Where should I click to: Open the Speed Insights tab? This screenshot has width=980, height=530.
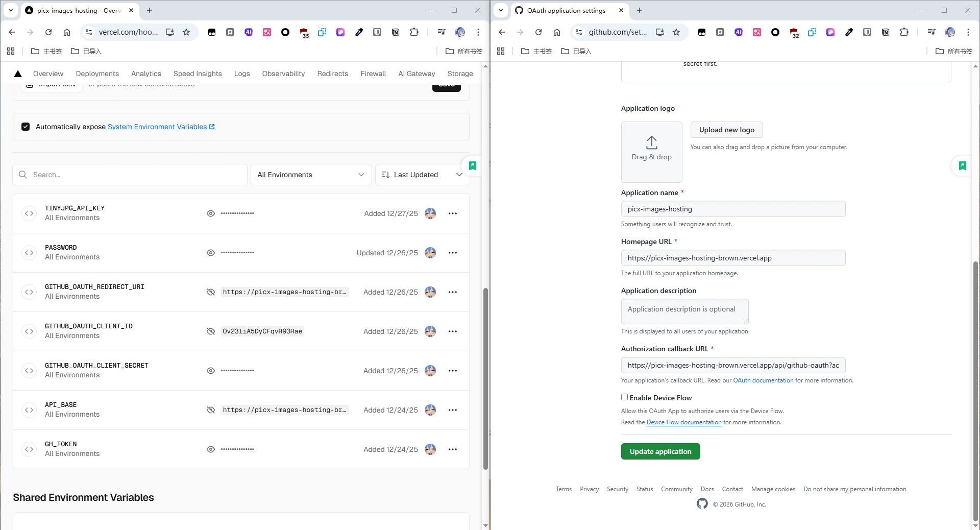point(198,74)
